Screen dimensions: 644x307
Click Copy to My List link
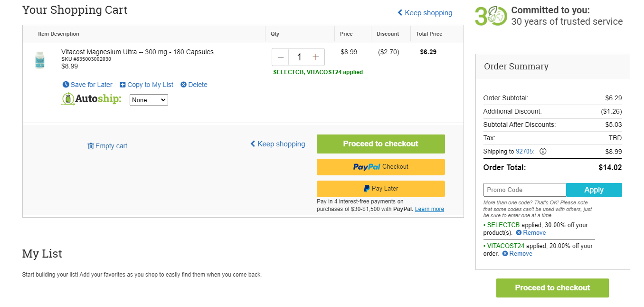click(147, 85)
